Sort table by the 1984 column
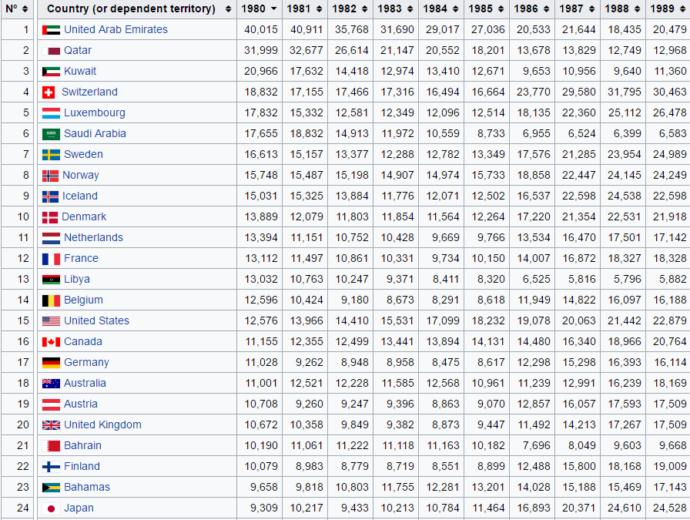Image resolution: width=690 pixels, height=520 pixels. [441, 8]
